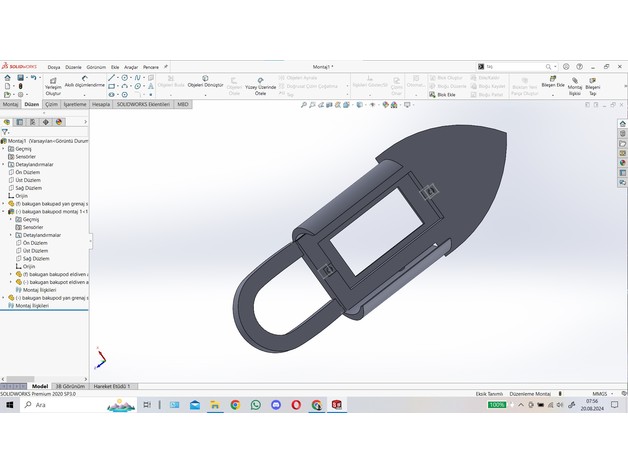Viewport: 628px width, 472px height.
Task: Switch to the Hareket Etüdü 1 tab
Action: [112, 385]
